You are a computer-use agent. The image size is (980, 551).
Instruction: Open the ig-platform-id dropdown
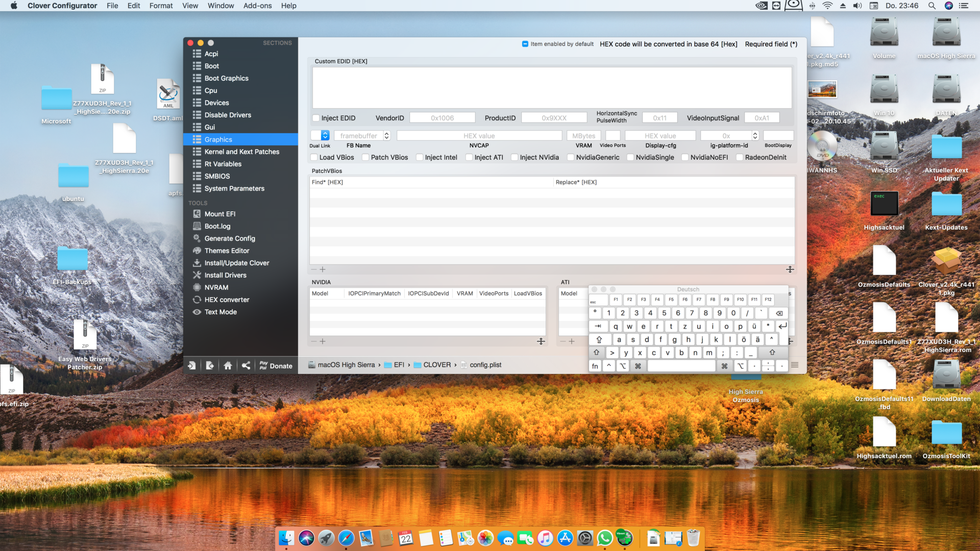pos(755,136)
